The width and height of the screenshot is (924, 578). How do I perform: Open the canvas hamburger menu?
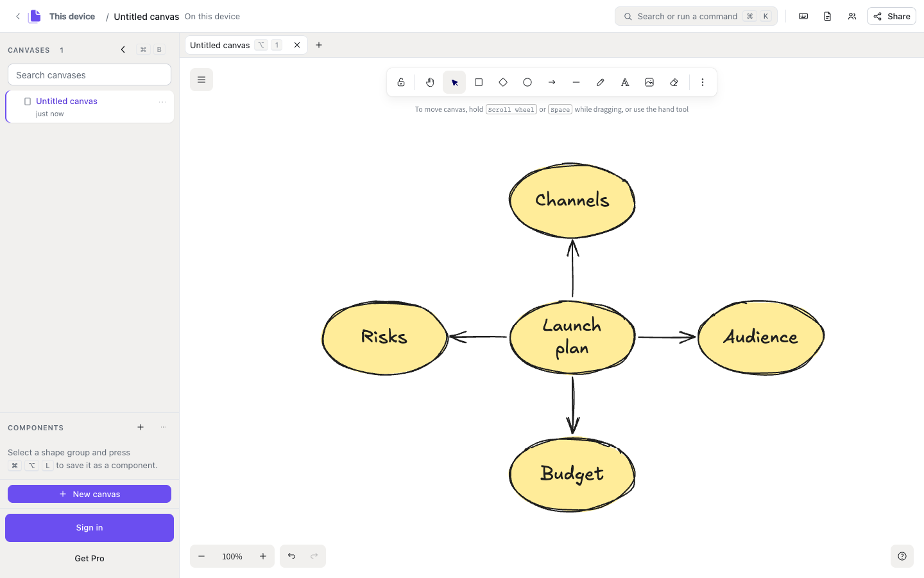click(x=201, y=80)
